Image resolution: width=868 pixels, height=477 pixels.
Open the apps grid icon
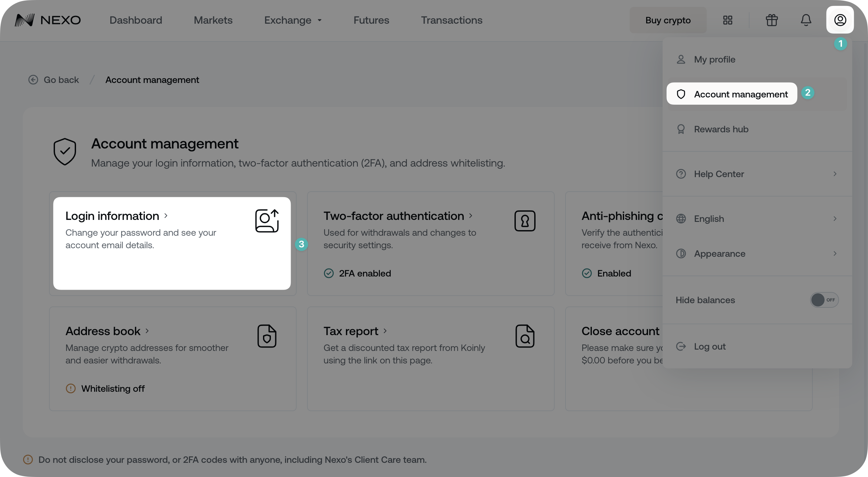click(x=727, y=20)
